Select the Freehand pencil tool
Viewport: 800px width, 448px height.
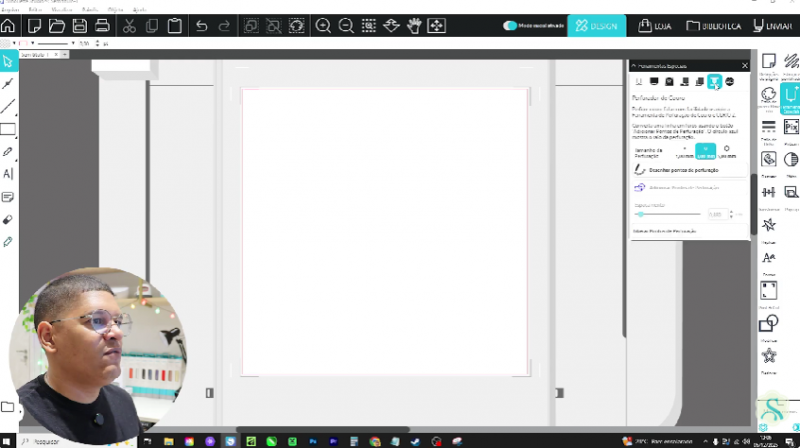[x=8, y=152]
